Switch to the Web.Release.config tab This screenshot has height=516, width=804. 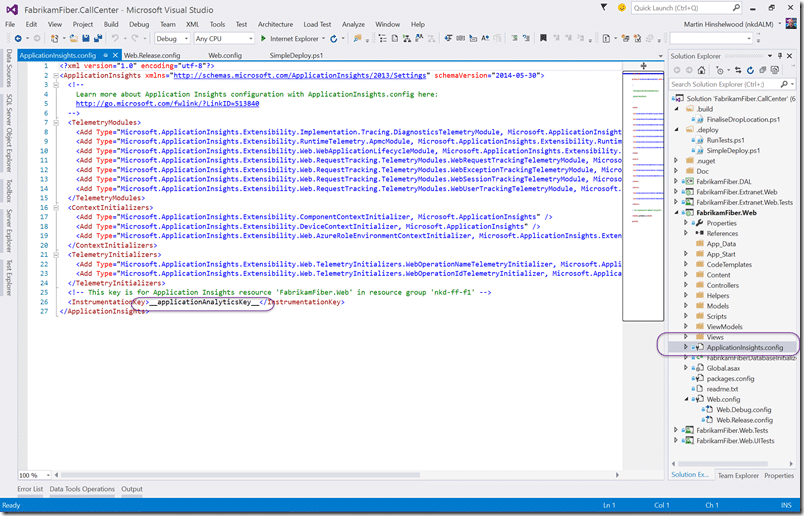point(152,55)
